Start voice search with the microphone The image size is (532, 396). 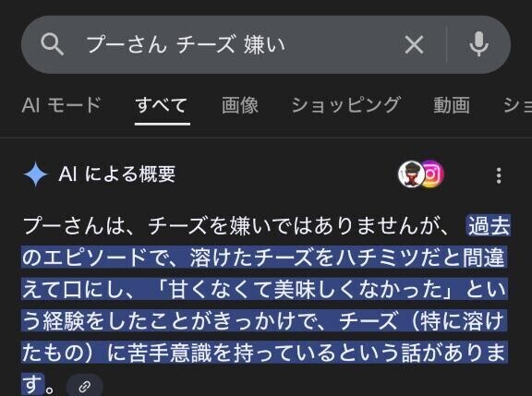(479, 44)
